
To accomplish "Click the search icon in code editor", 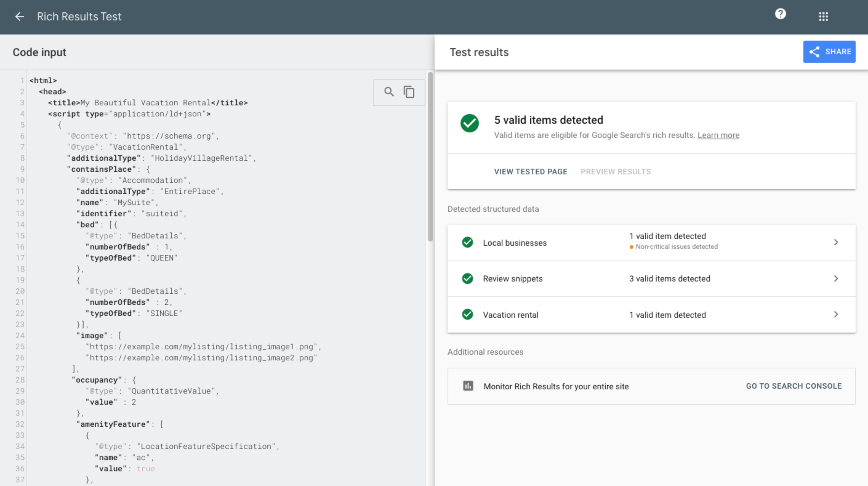I will [x=388, y=91].
